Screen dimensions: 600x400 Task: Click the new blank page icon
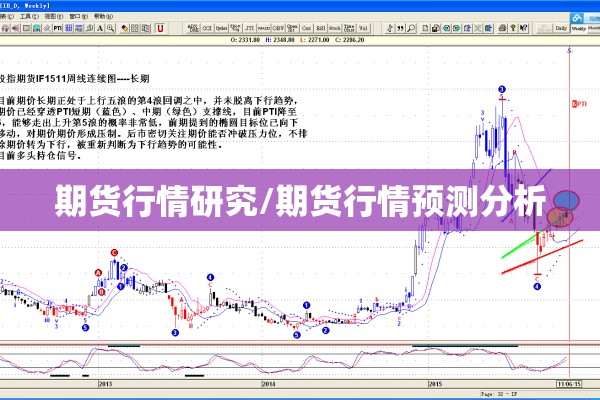[425, 28]
